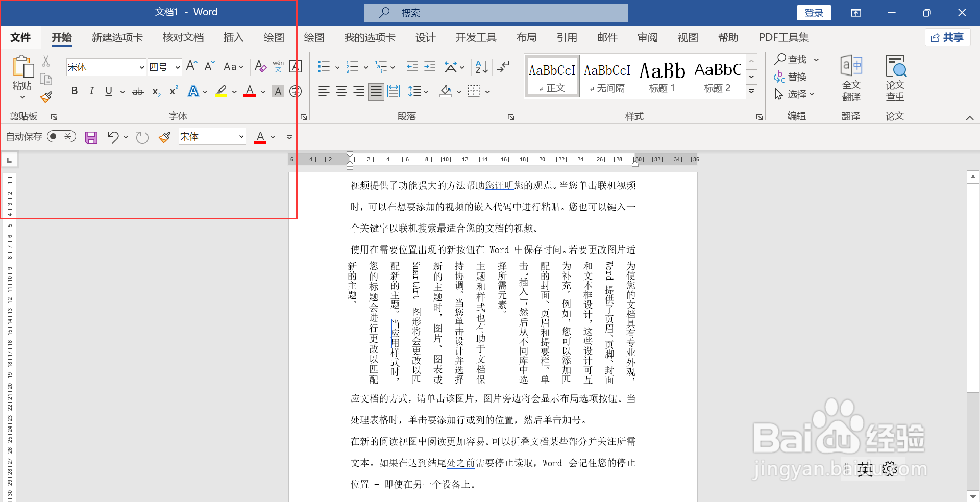
Task: Customize the quick access toolbar
Action: [x=289, y=137]
